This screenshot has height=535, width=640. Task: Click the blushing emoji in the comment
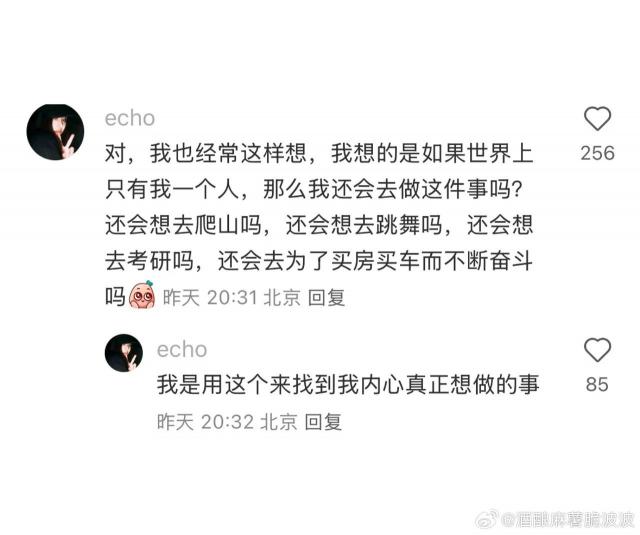coord(142,295)
